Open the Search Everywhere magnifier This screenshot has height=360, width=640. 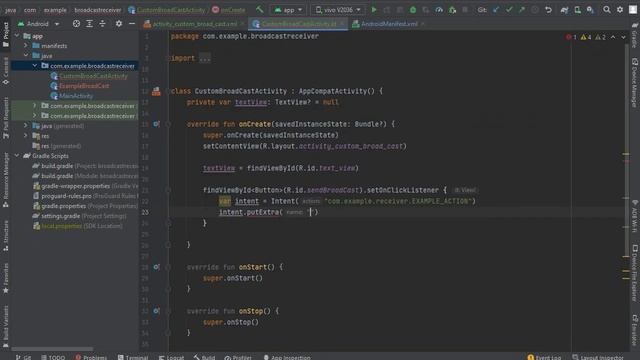coord(607,9)
